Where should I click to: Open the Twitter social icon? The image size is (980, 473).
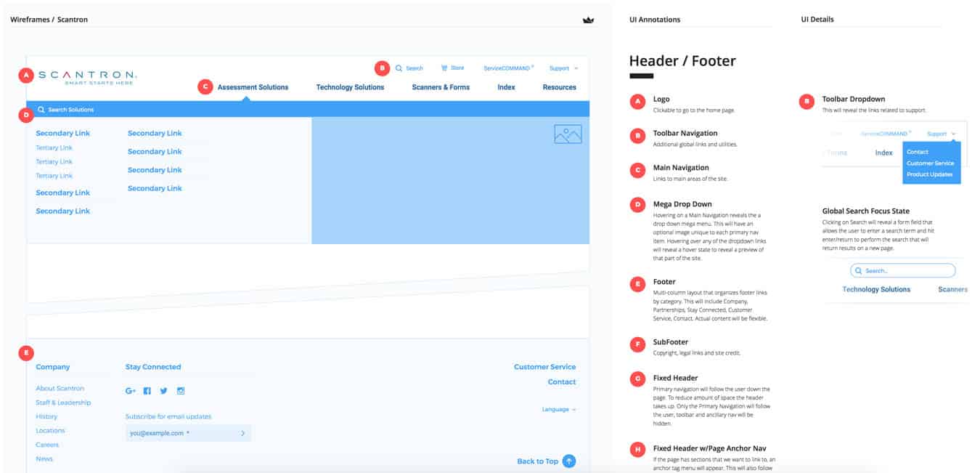(164, 391)
